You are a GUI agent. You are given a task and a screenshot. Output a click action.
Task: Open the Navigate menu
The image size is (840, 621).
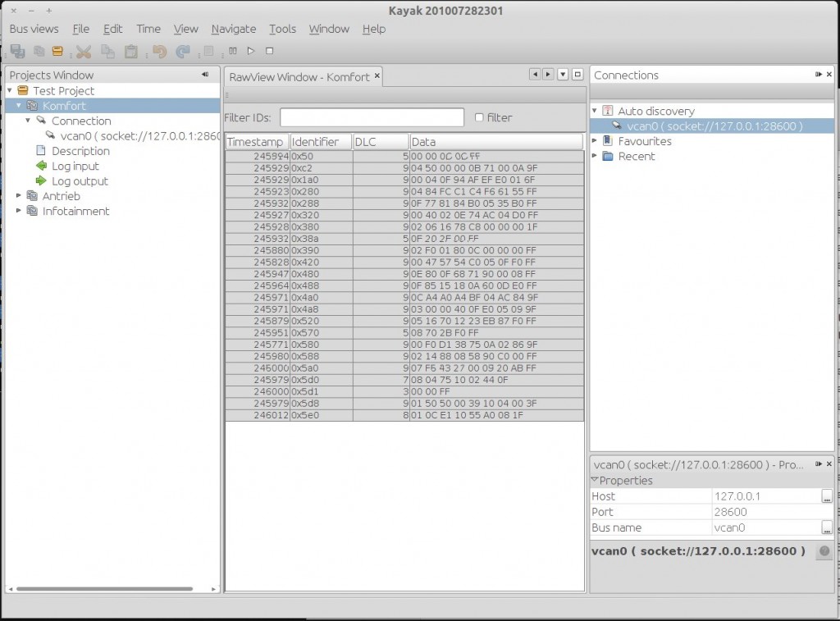point(234,29)
